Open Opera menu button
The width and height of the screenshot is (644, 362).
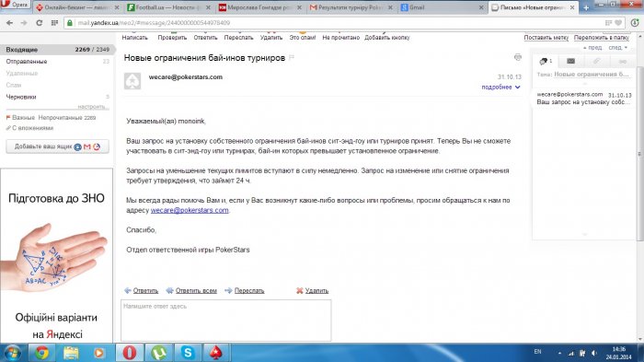pos(16,5)
